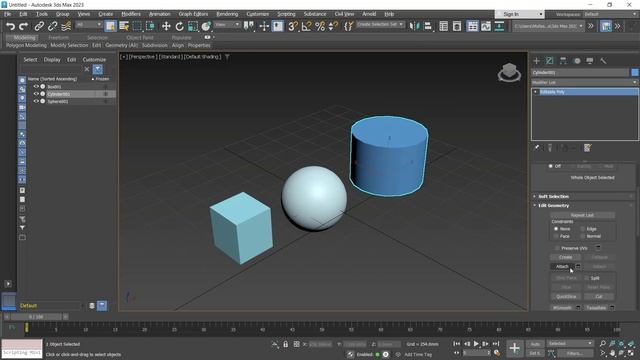Open the Sign In dropdown

click(x=520, y=14)
